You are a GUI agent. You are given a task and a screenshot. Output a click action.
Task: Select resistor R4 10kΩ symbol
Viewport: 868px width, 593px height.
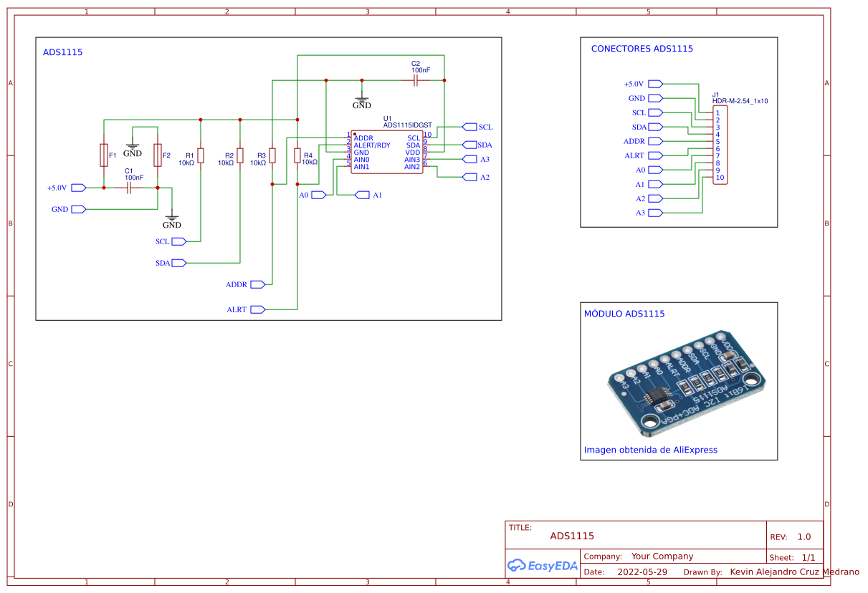(x=297, y=155)
